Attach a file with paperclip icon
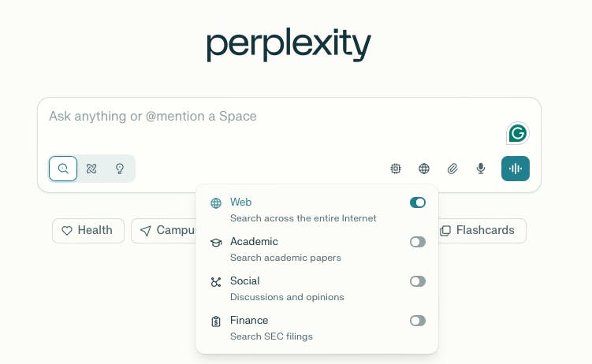This screenshot has height=364, width=592. point(452,169)
